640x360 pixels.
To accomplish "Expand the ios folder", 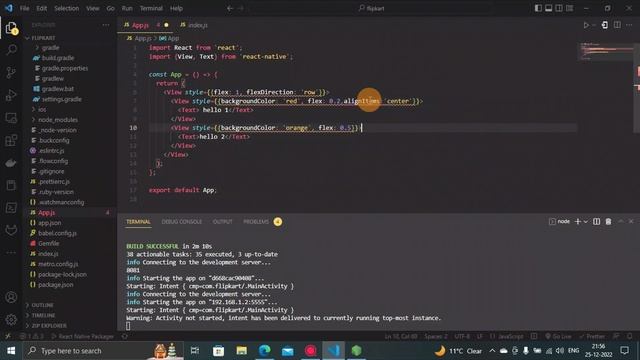I will point(42,109).
